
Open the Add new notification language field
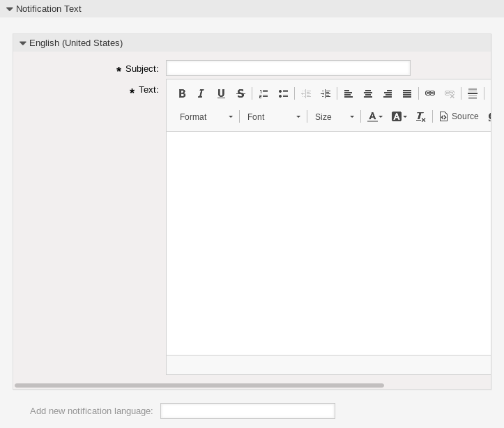pyautogui.click(x=248, y=411)
